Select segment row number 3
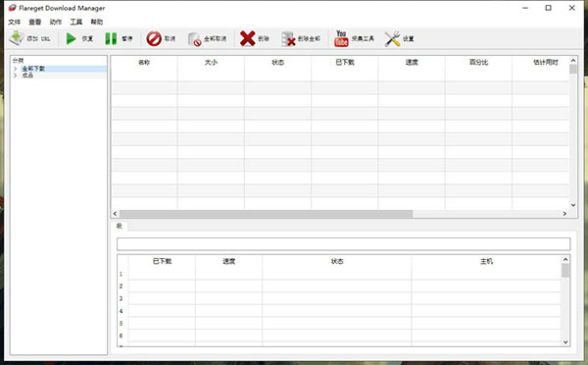This screenshot has width=588, height=365. tap(121, 298)
